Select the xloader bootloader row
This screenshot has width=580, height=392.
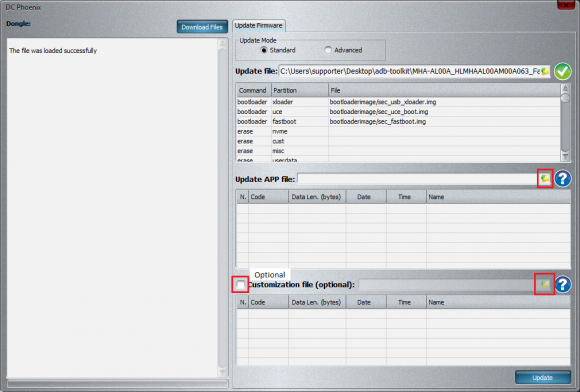coord(398,102)
